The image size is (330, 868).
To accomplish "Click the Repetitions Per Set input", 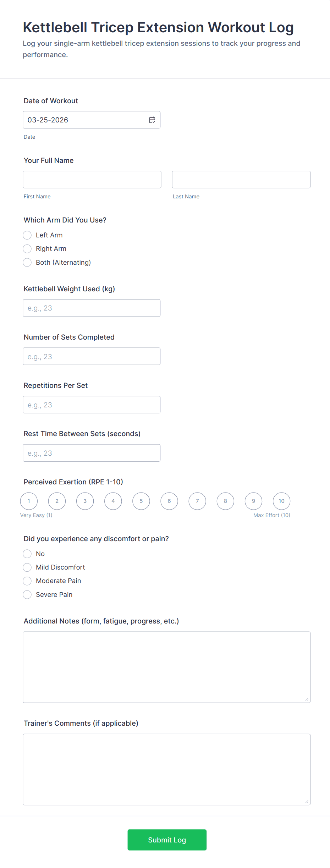I will pyautogui.click(x=92, y=405).
